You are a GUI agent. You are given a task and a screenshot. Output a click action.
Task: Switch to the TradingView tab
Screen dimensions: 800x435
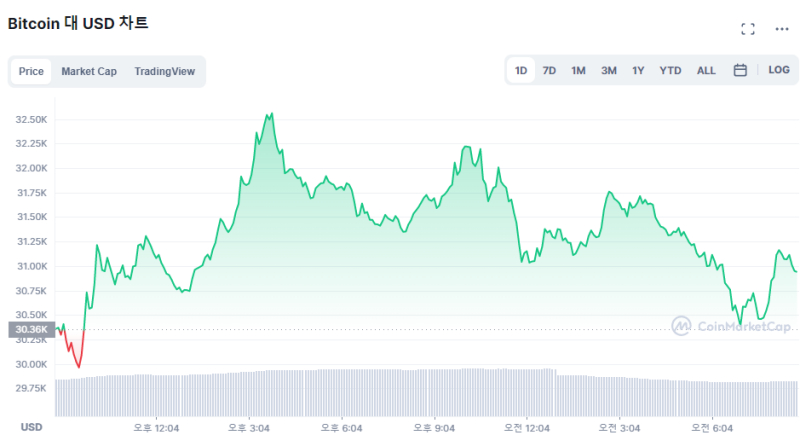165,71
